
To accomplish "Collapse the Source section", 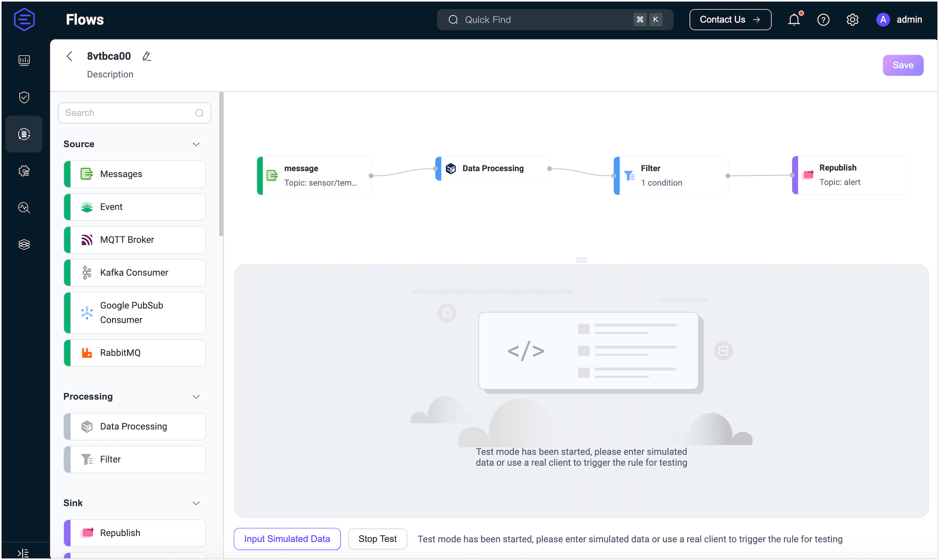I will [196, 144].
